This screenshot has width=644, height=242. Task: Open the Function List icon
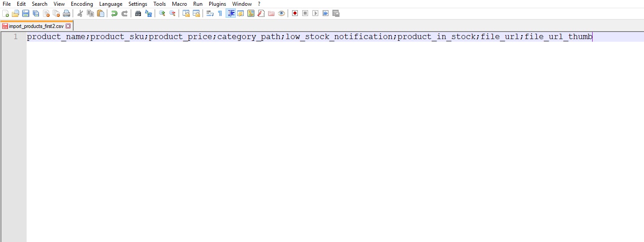point(261,13)
